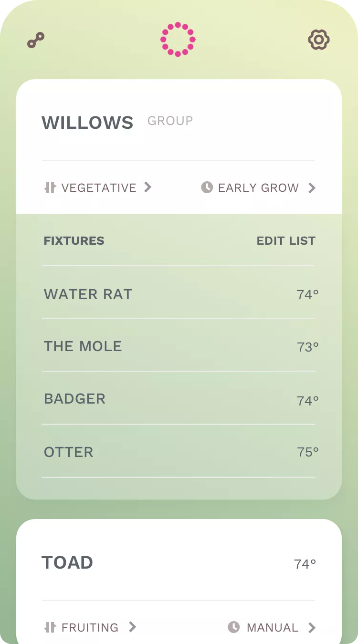Open the Early Grow schedule chevron
Image resolution: width=358 pixels, height=644 pixels.
(x=312, y=188)
